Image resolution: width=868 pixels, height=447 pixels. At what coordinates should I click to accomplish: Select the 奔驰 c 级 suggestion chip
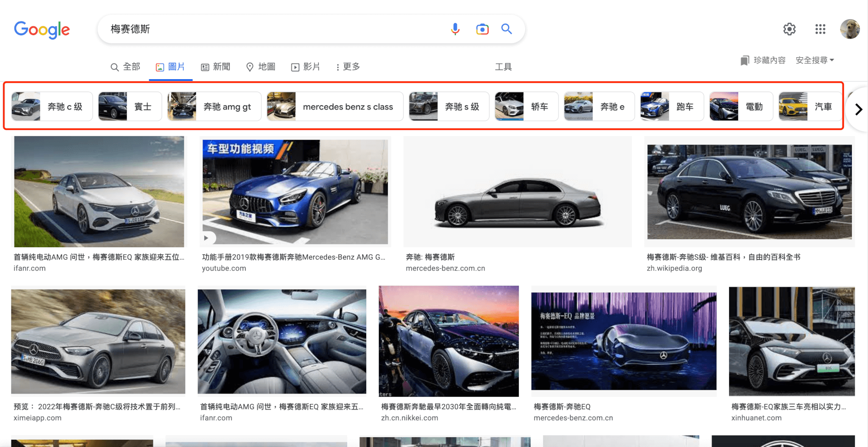52,106
